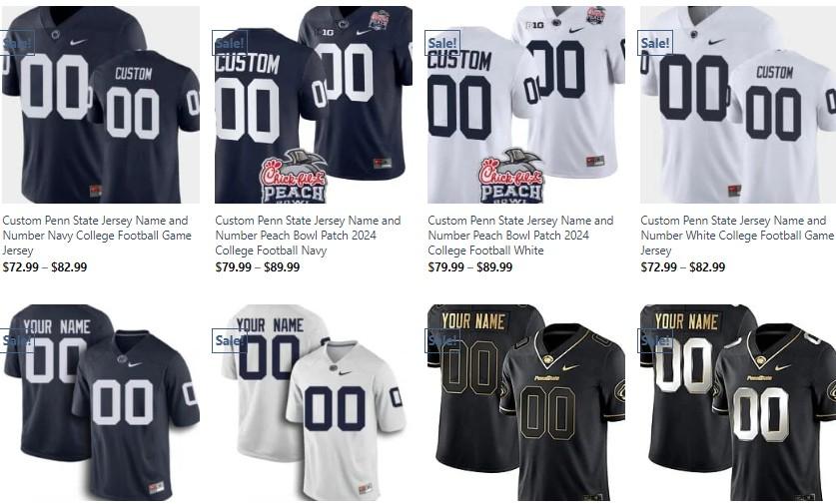Image resolution: width=836 pixels, height=504 pixels.
Task: Open the white Peach Bowl patch jersey image
Action: click(x=526, y=105)
